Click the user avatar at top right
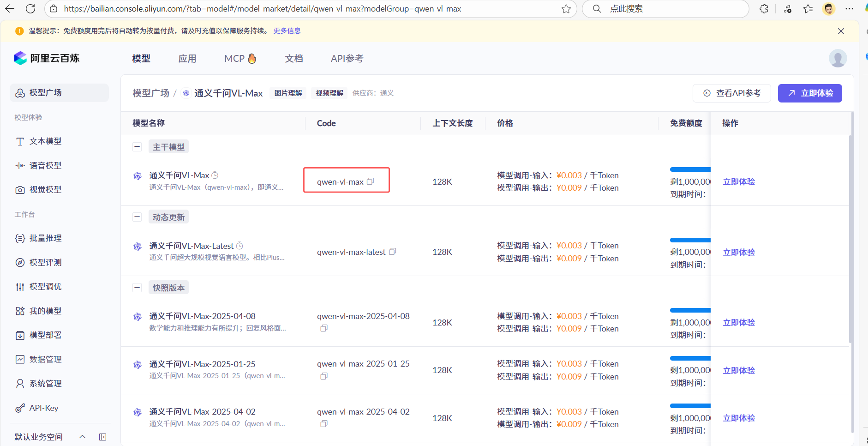The image size is (868, 446). click(x=838, y=59)
